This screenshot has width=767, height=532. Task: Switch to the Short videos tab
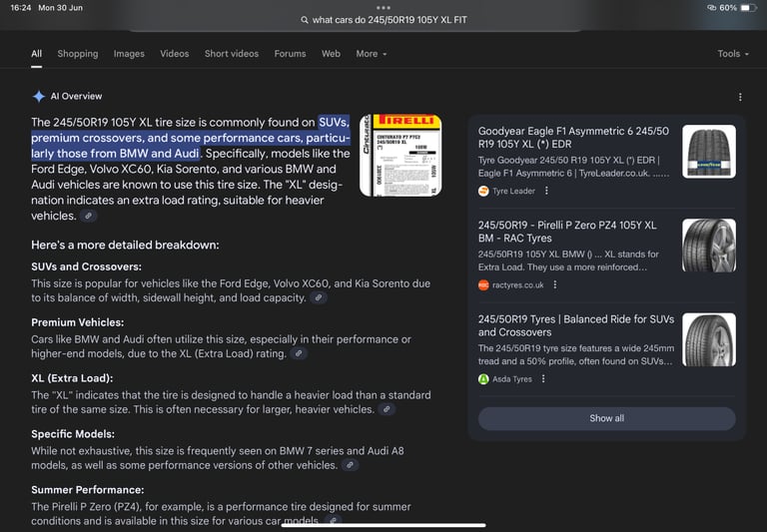tap(232, 54)
